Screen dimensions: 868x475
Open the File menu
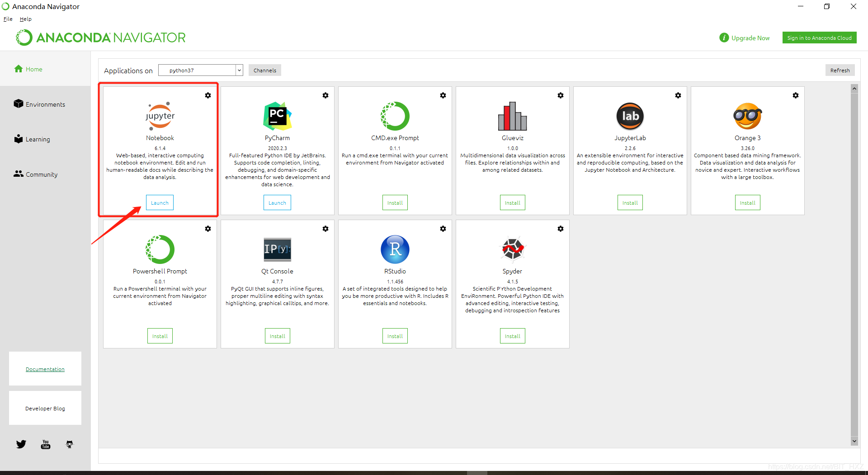pos(8,19)
